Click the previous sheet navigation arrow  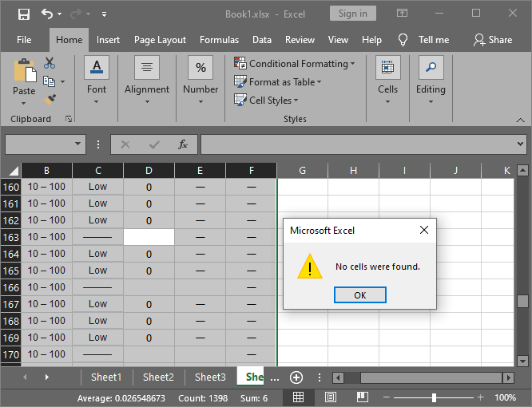[x=25, y=377]
